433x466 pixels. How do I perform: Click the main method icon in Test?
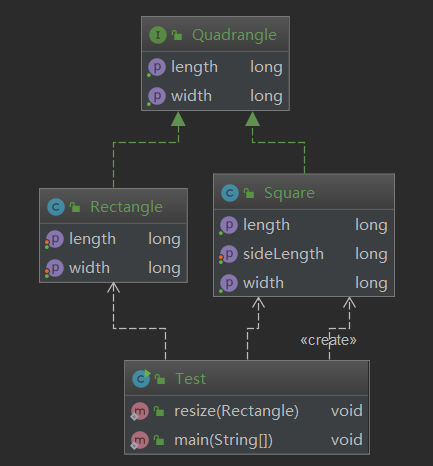point(139,440)
